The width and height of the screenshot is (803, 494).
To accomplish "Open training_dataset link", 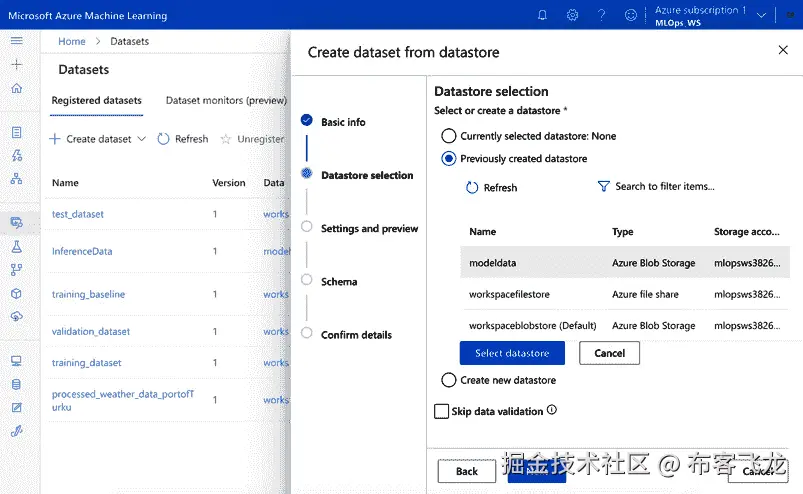I will (x=87, y=363).
